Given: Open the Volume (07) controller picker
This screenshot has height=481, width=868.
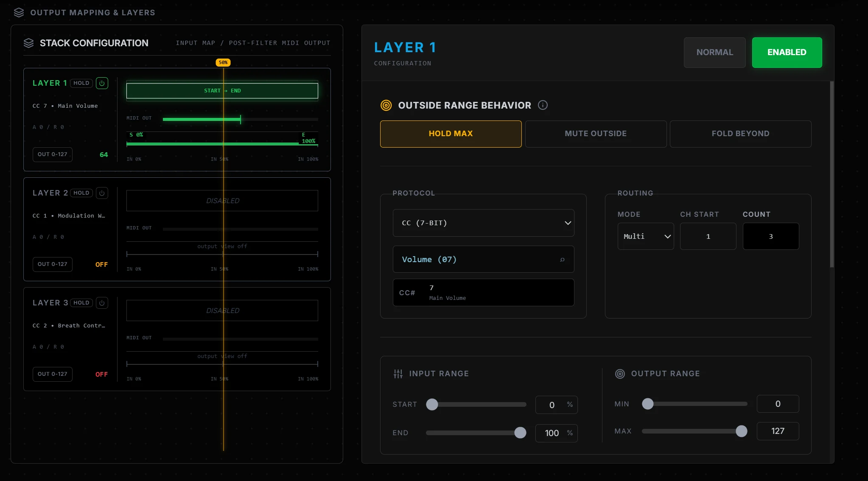Looking at the screenshot, I should (x=484, y=260).
